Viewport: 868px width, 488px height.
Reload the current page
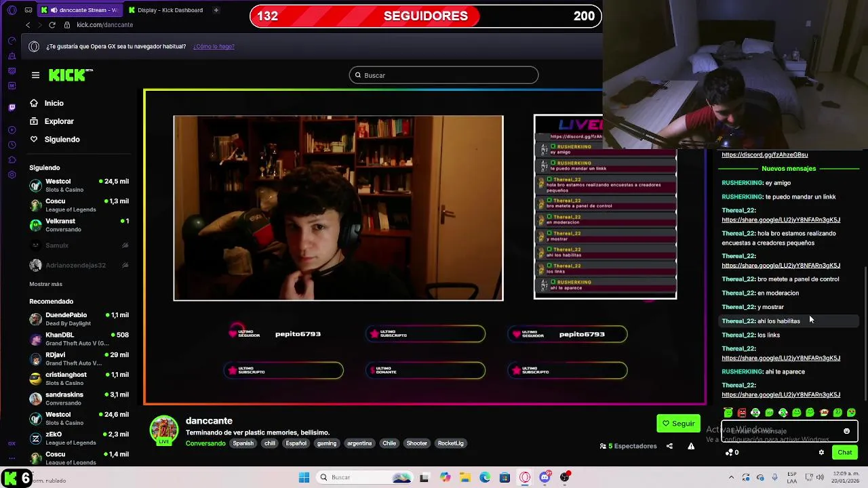52,24
